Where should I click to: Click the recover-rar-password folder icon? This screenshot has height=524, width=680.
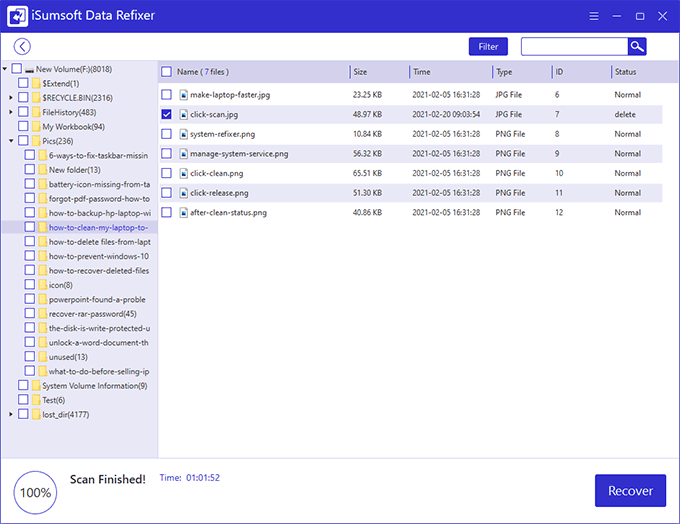point(42,314)
